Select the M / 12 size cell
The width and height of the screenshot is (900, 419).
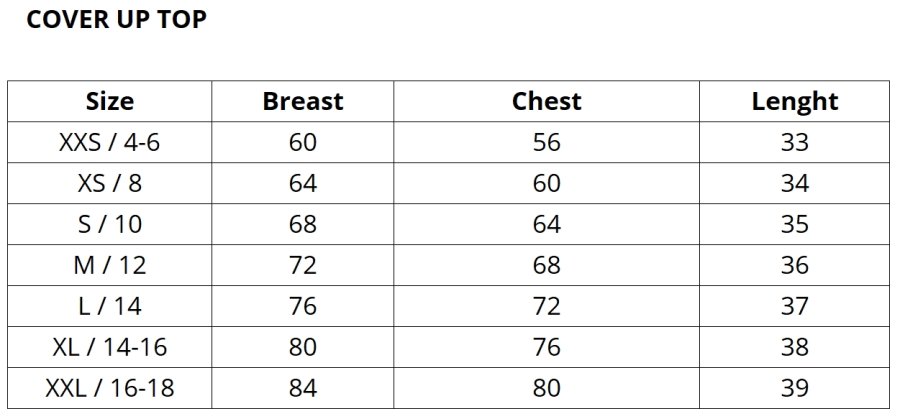110,265
